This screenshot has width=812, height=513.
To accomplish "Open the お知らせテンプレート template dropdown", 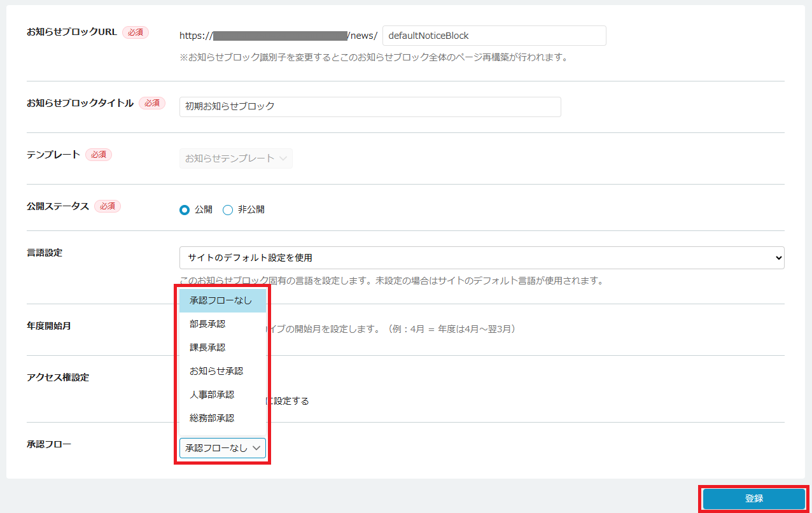I will click(235, 158).
